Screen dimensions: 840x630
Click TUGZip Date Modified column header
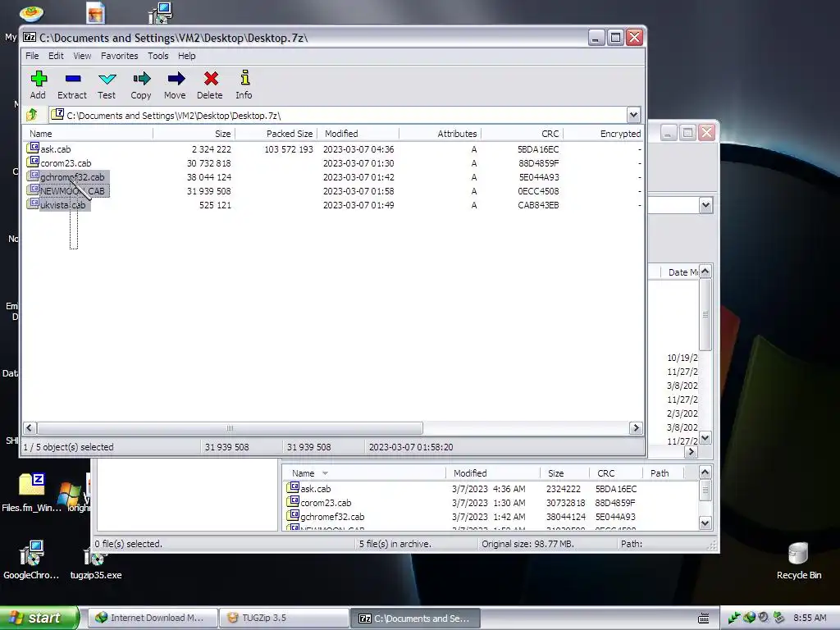[678, 272]
